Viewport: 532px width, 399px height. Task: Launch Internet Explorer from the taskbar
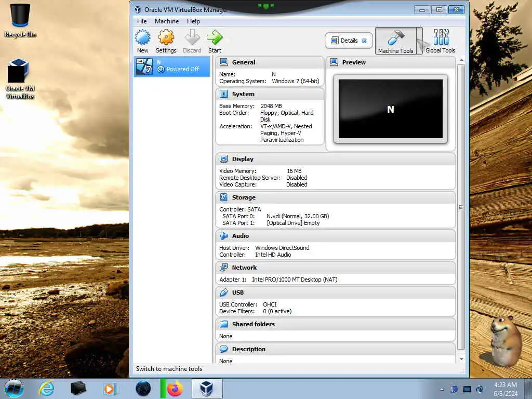(46, 389)
